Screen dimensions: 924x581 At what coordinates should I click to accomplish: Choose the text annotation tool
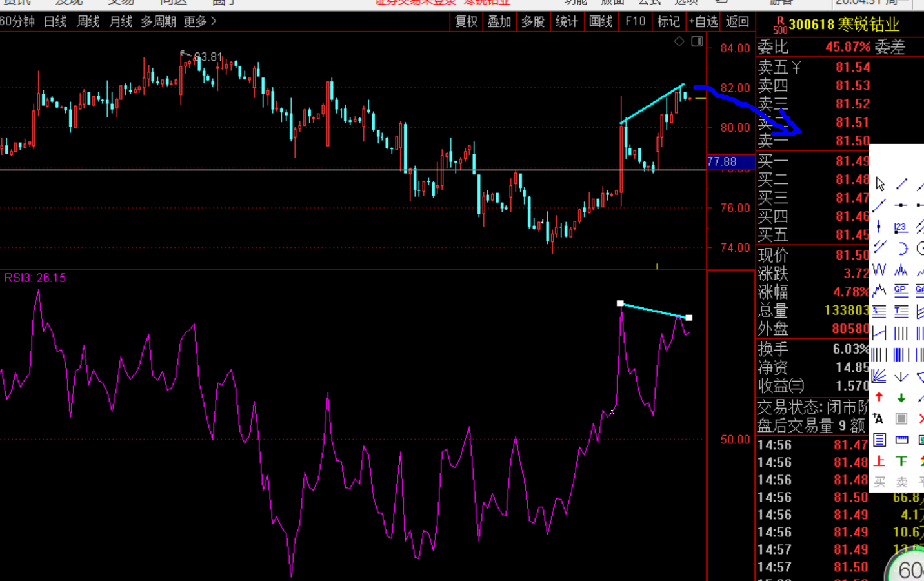(879, 419)
